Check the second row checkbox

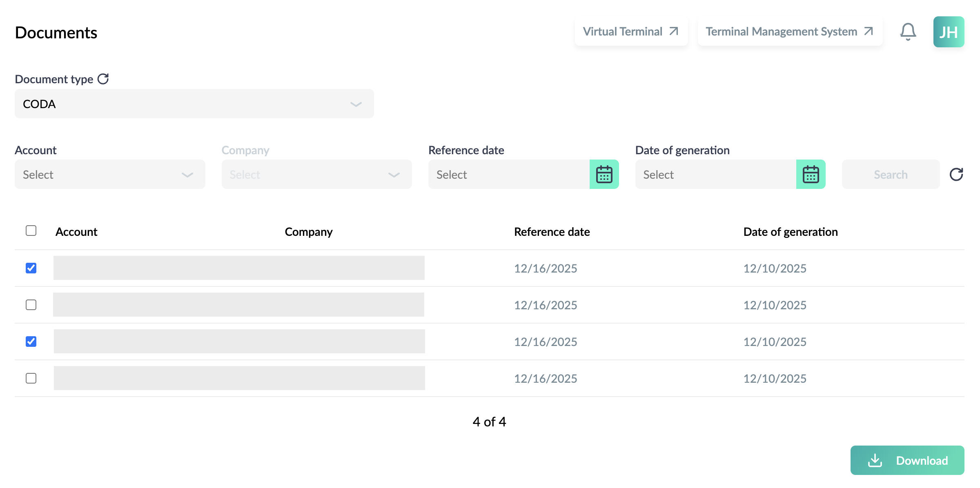31,305
